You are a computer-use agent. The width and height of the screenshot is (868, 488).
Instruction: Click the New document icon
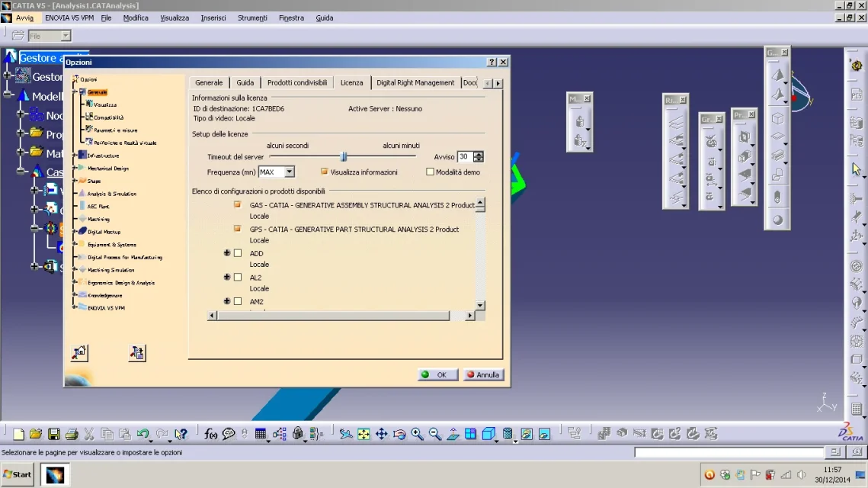click(18, 435)
